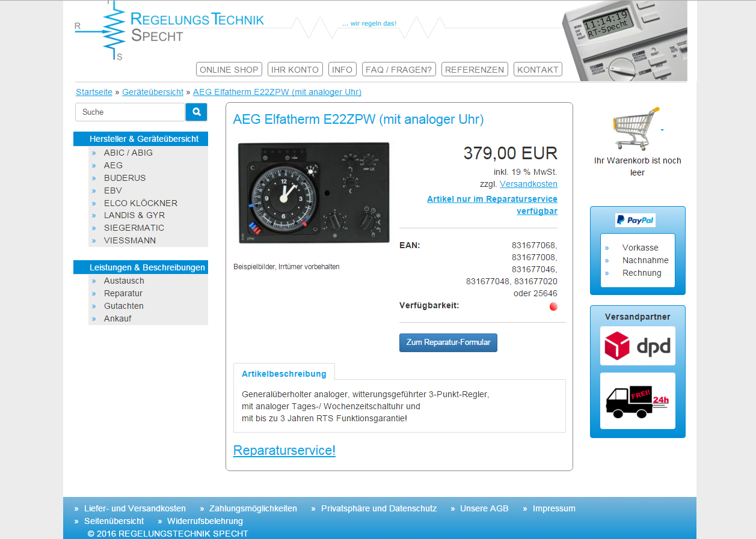Choose EBV from the manufacturer list
This screenshot has height=539, width=756.
pyautogui.click(x=113, y=190)
